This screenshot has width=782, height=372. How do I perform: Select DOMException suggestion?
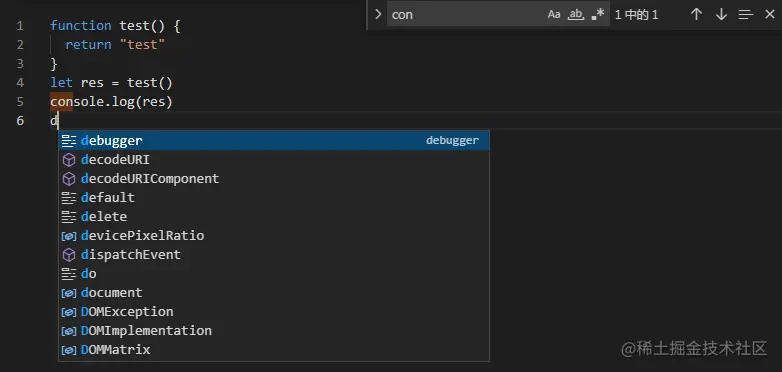tap(274, 312)
